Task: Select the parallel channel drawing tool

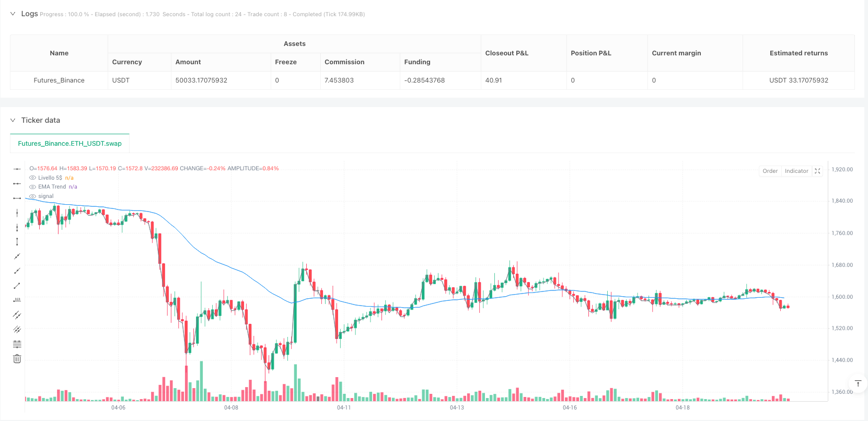Action: click(17, 315)
